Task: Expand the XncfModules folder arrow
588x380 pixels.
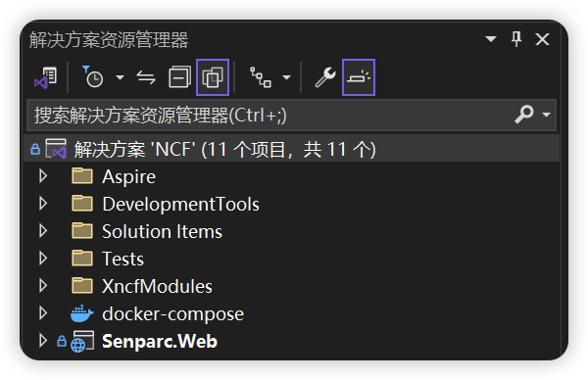Action: pyautogui.click(x=43, y=286)
